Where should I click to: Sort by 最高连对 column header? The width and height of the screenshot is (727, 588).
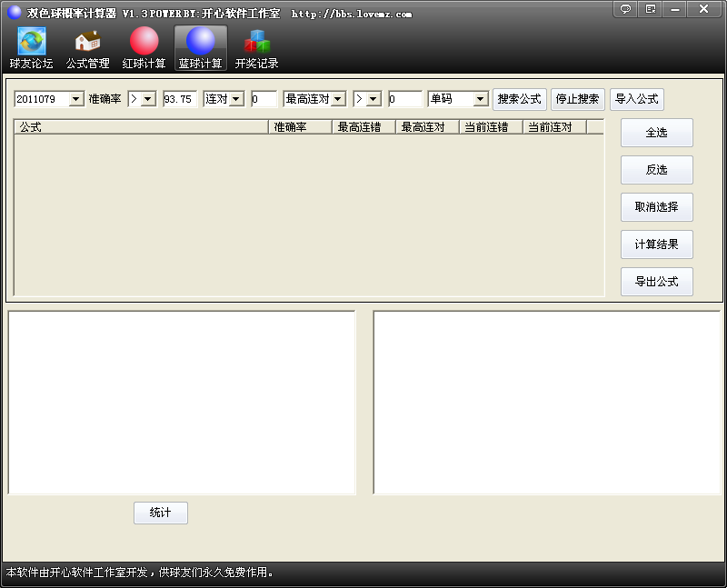coord(427,127)
